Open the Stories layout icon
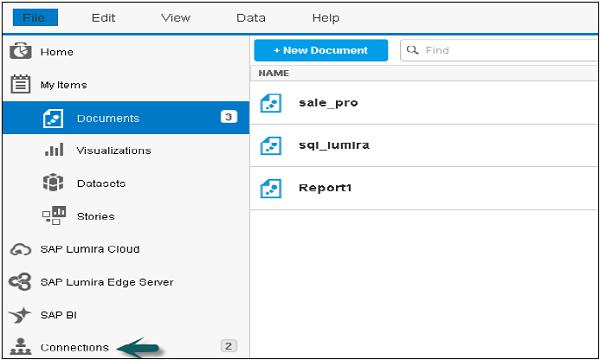Viewport: 600px width, 360px height. 54,215
